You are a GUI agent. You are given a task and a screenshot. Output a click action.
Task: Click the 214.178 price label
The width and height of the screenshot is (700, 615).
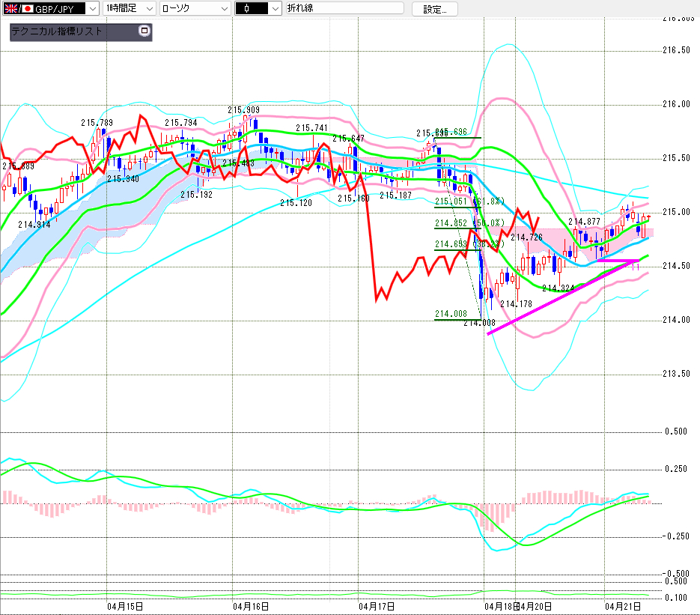[x=516, y=303]
